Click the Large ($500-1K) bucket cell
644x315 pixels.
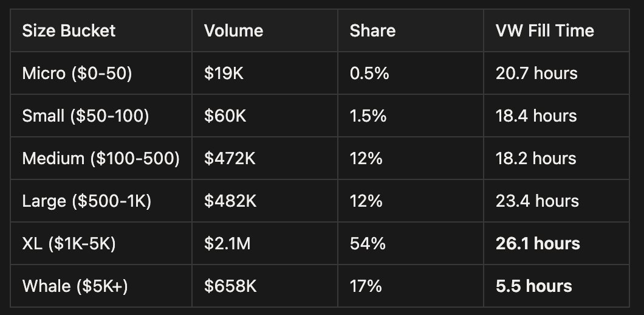[86, 201]
